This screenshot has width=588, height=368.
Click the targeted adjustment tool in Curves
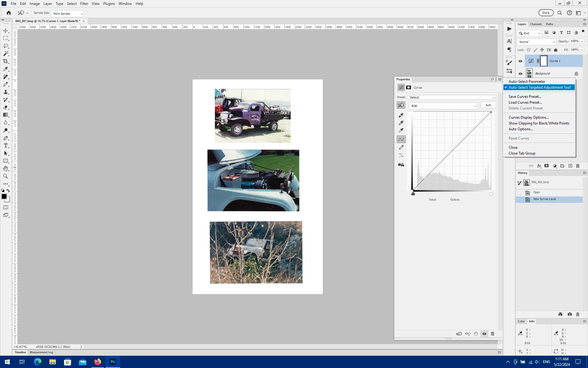pyautogui.click(x=401, y=105)
